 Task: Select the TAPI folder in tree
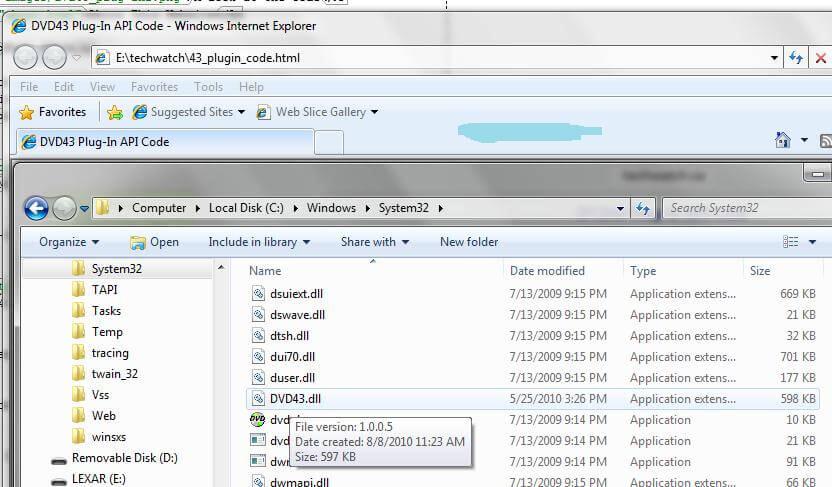tap(104, 290)
